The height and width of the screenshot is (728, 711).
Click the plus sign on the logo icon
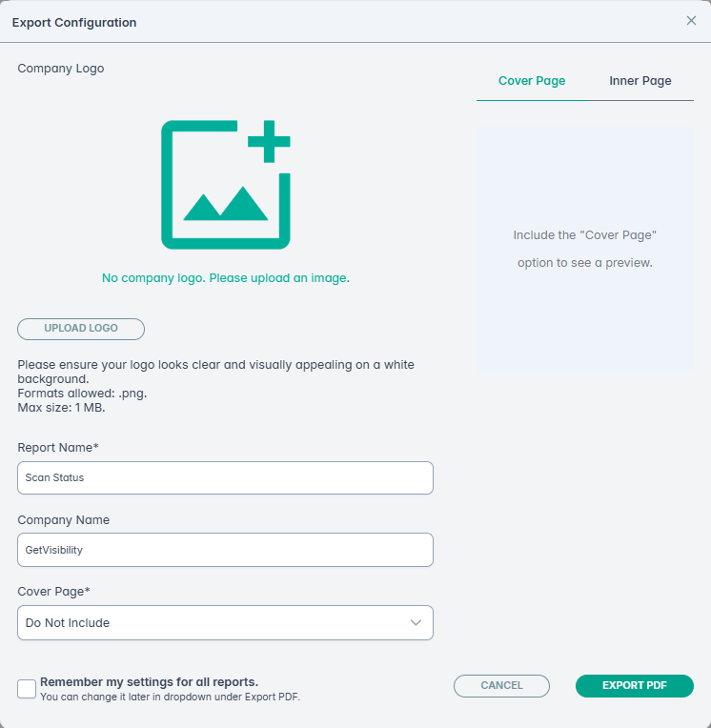(269, 141)
